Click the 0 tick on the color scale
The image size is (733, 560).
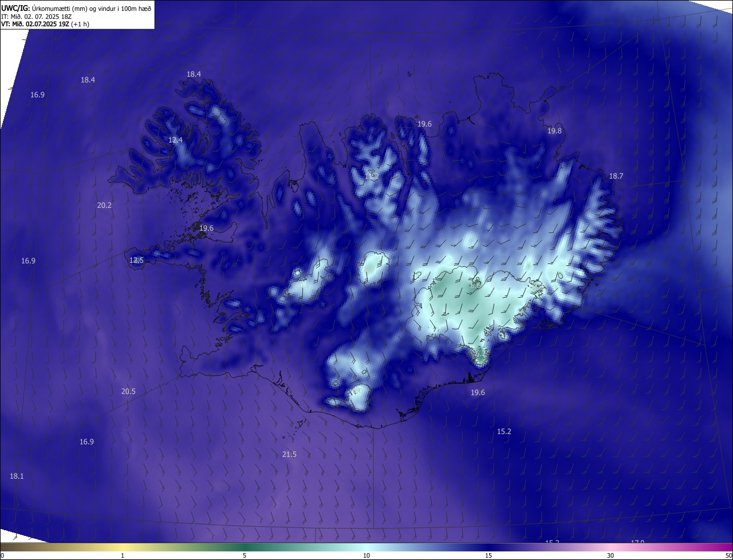[x=2, y=555]
